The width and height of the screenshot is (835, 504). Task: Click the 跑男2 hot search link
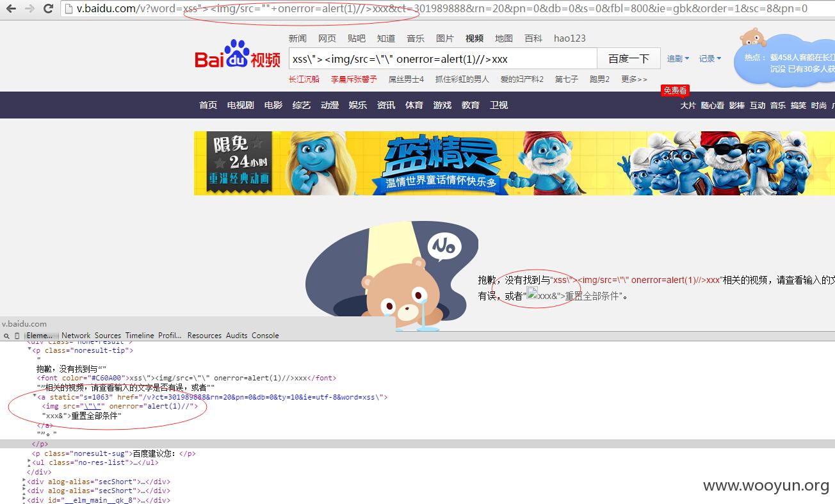pos(599,79)
